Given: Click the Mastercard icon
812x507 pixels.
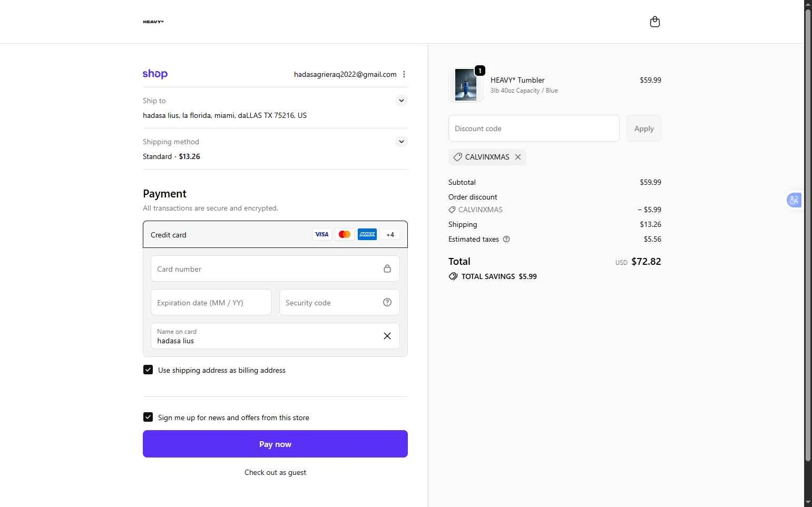Looking at the screenshot, I should (345, 234).
